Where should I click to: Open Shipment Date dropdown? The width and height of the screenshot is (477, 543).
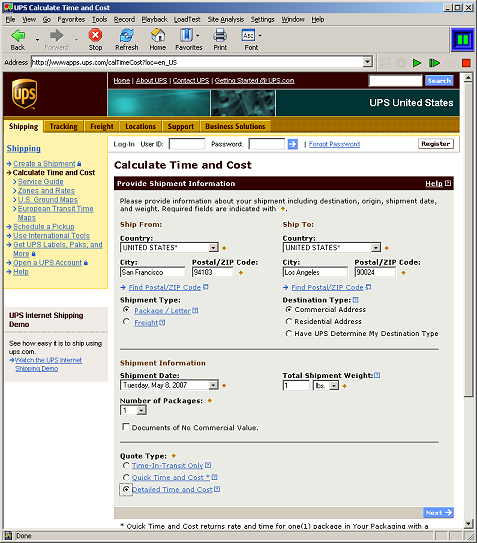point(213,385)
